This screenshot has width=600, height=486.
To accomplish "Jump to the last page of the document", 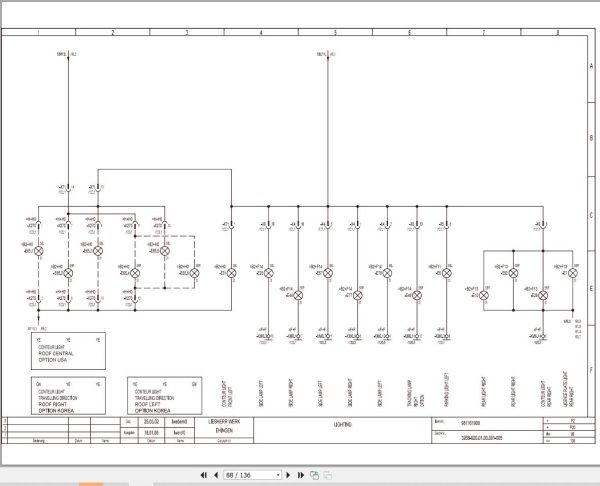I will (301, 475).
